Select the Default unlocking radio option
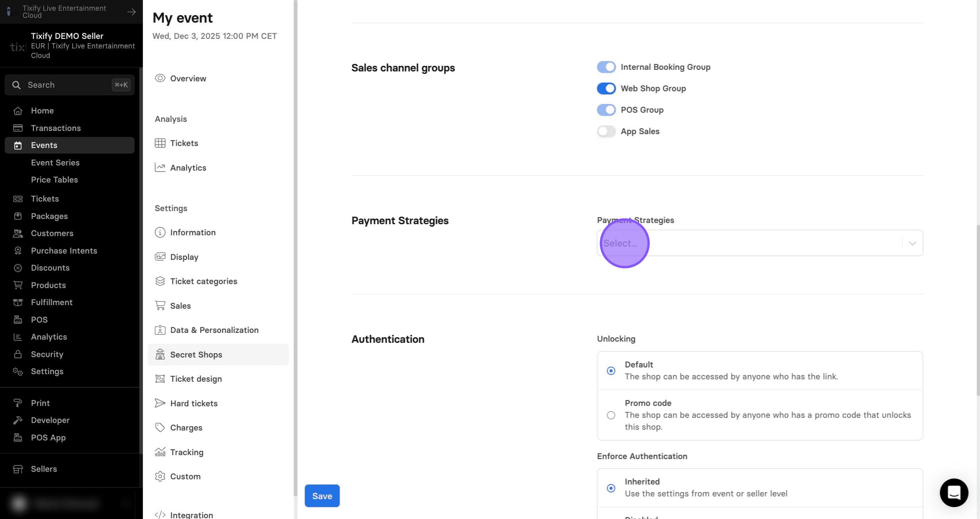Viewport: 980px width, 519px height. tap(611, 371)
